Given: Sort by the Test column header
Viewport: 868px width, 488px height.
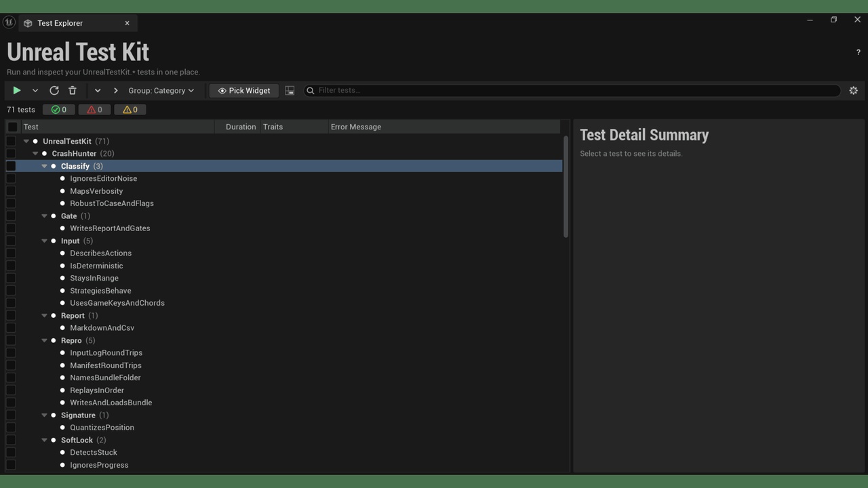Looking at the screenshot, I should click(118, 127).
